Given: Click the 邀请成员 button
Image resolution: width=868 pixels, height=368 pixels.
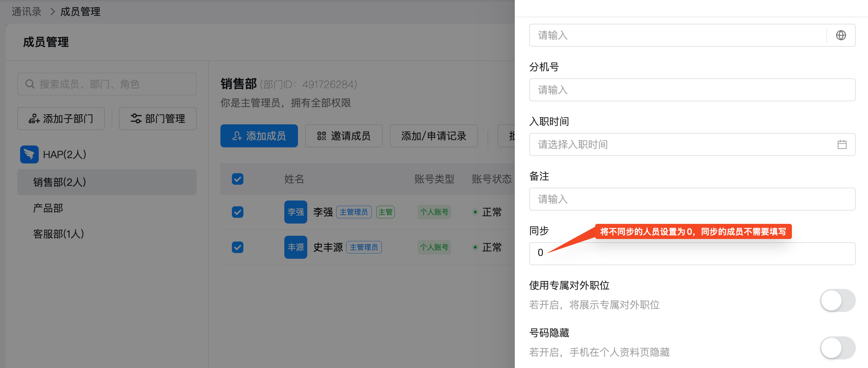Looking at the screenshot, I should (344, 136).
